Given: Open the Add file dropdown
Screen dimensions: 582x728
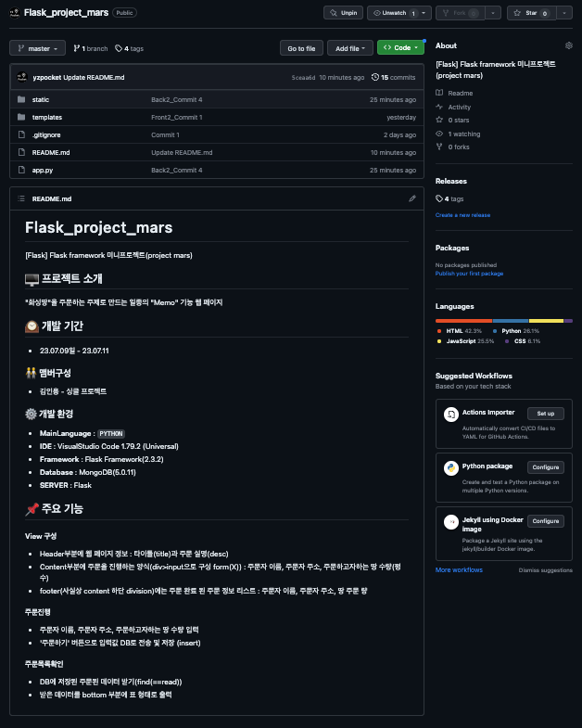Looking at the screenshot, I should click(350, 48).
